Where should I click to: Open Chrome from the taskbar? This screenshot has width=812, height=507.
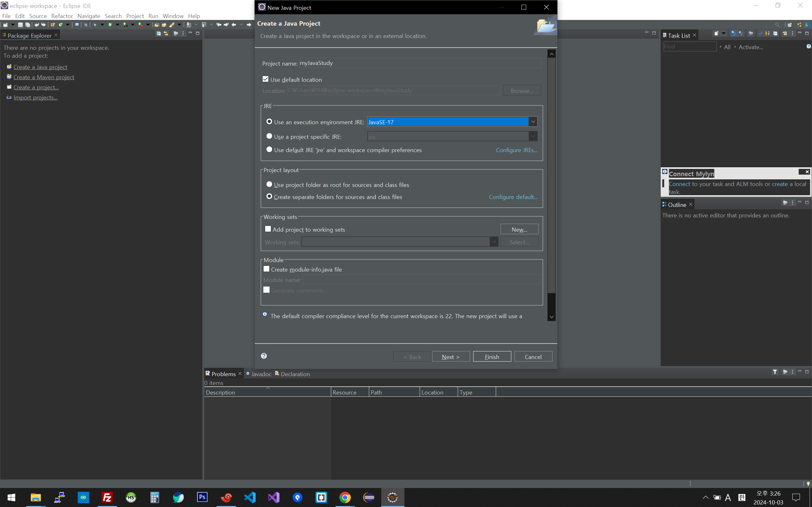345,497
